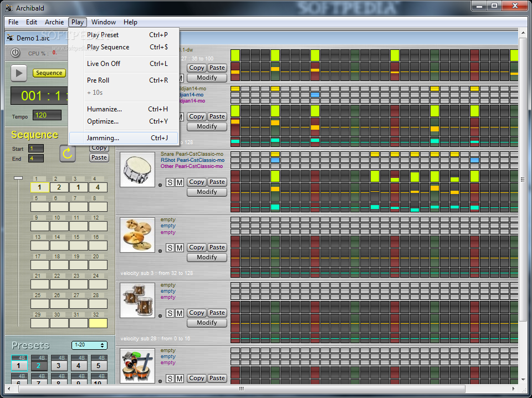Mute the percussion track
This screenshot has height=398, width=532.
(x=180, y=379)
